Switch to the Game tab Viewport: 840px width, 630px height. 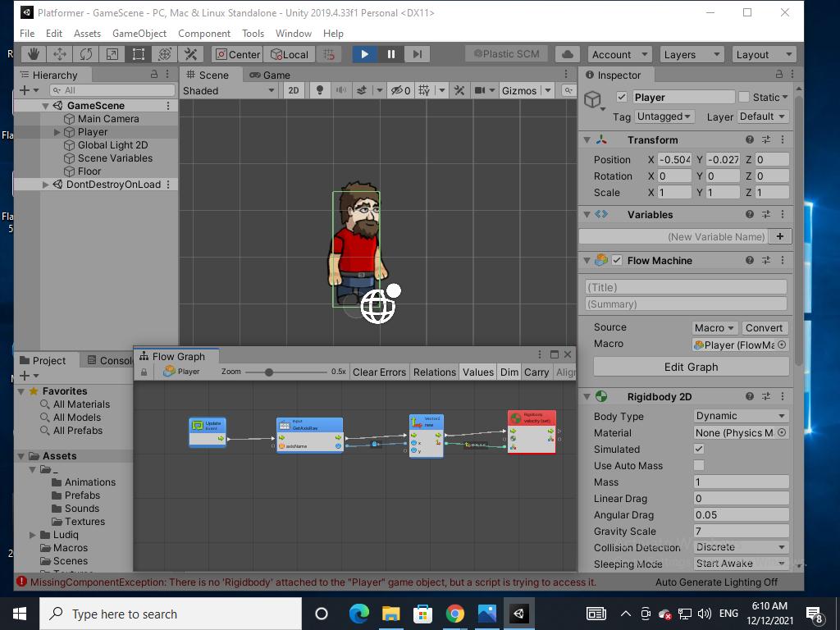point(270,75)
